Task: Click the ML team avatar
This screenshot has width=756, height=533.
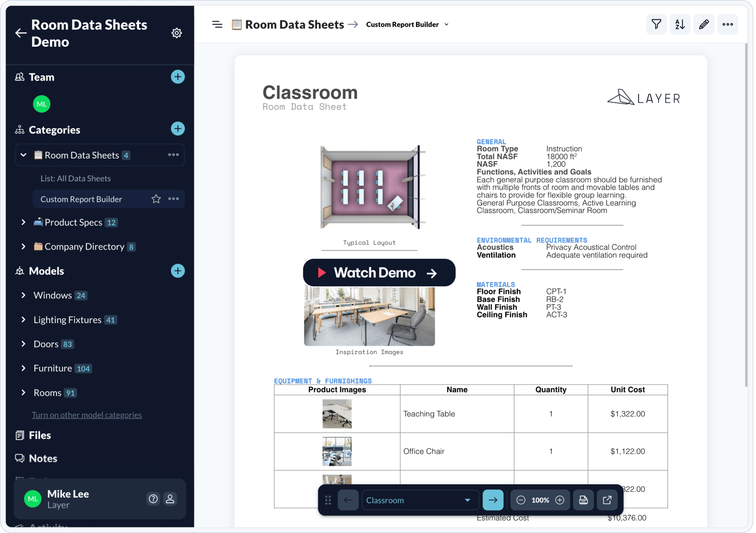Action: [42, 104]
